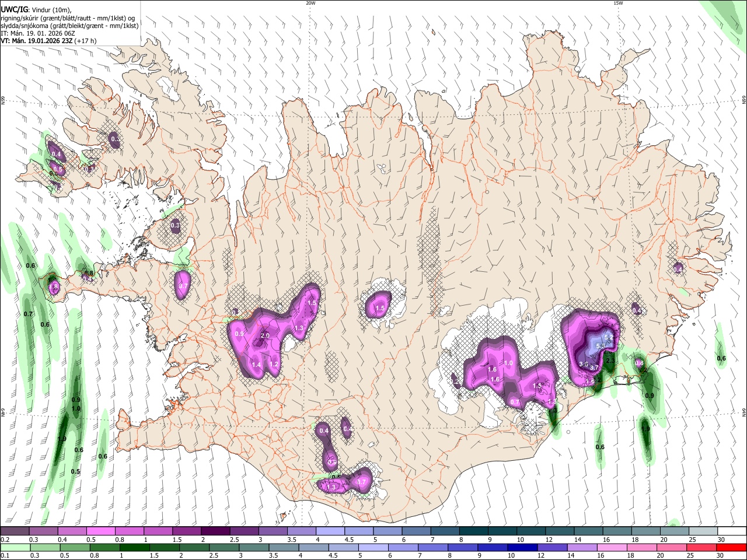Select dark teal swatch labeled 8 in top legend
This screenshot has height=560, width=747.
pyautogui.click(x=473, y=531)
